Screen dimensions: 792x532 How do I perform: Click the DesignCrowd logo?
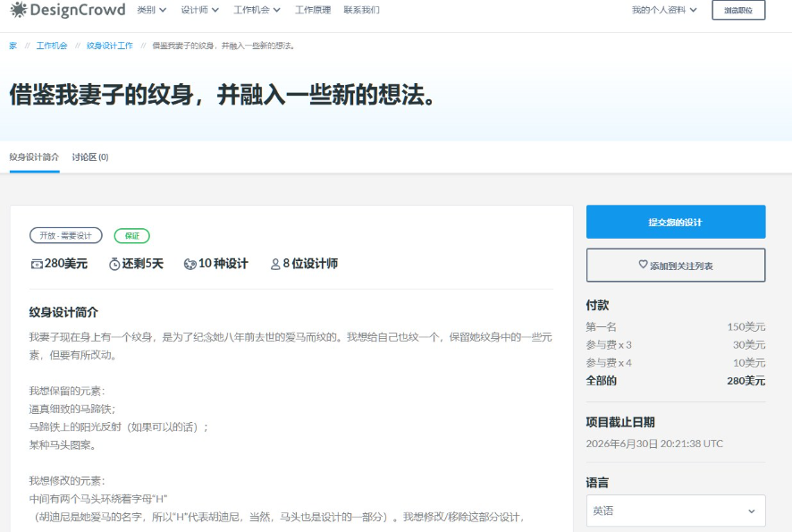[x=68, y=10]
